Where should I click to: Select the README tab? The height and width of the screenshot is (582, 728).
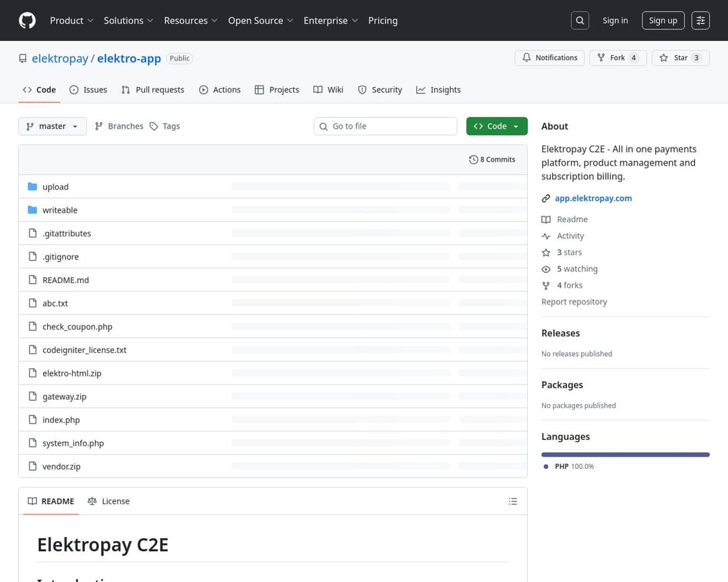[x=51, y=501]
